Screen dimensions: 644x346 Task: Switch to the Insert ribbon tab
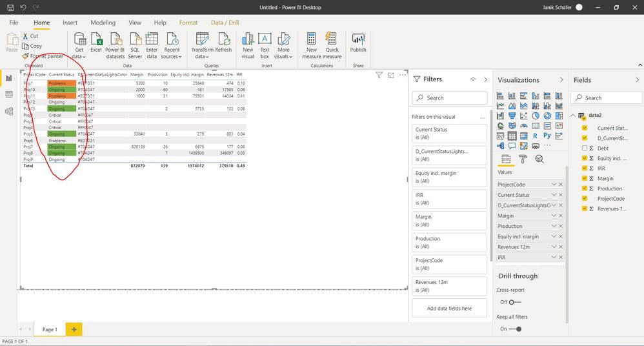[70, 23]
